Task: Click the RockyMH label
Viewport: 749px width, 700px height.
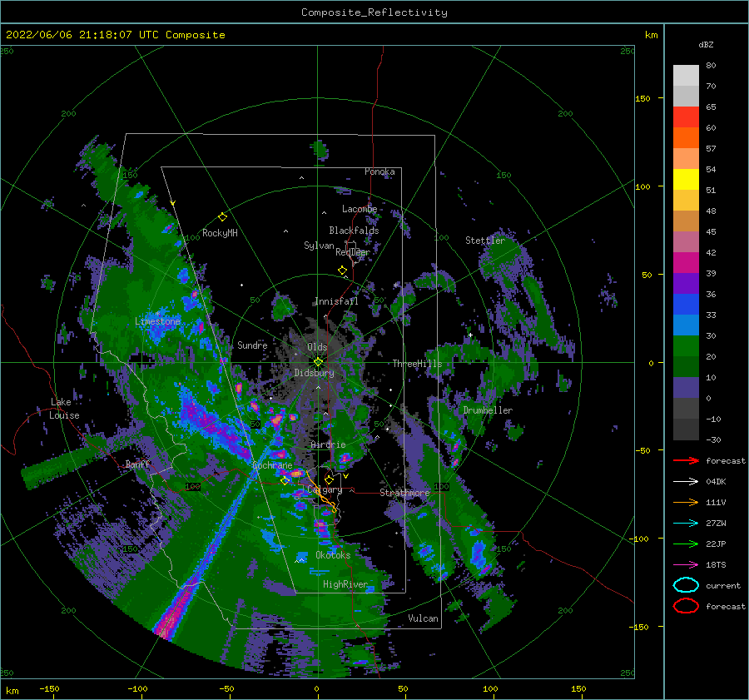Action: pos(220,233)
